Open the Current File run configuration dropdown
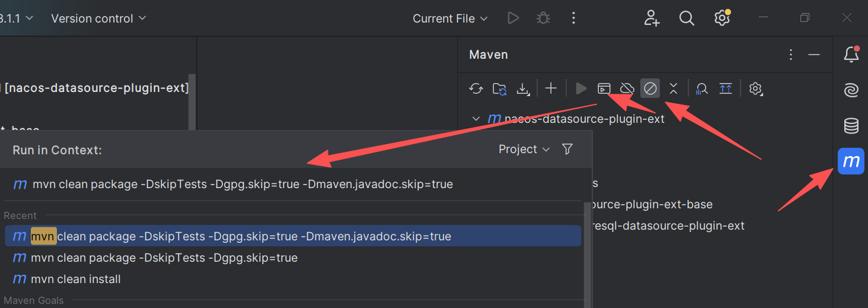 (x=450, y=18)
